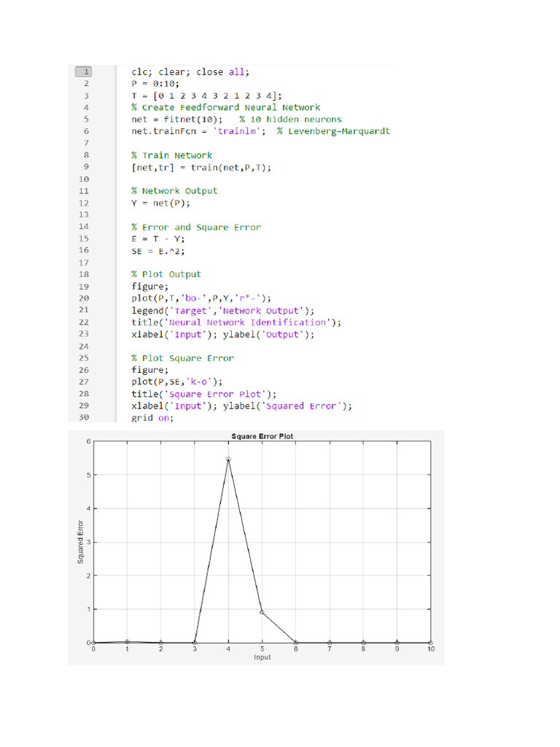The width and height of the screenshot is (560, 747).
Task: Click the 'E = T - Y;' line
Action: [x=158, y=239]
